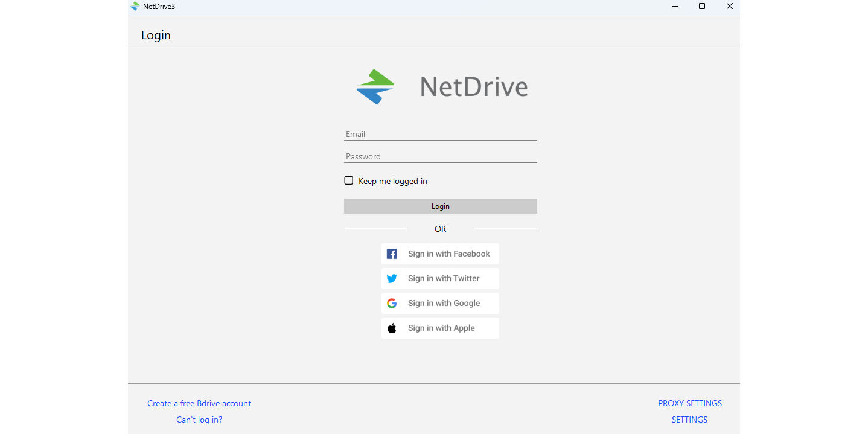The height and width of the screenshot is (434, 868).
Task: Click the Facebook icon on the Facebook sign-in button
Action: coord(392,254)
